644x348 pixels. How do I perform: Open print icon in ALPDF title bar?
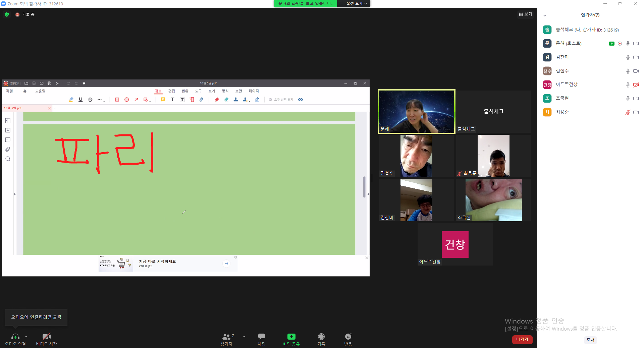(49, 83)
